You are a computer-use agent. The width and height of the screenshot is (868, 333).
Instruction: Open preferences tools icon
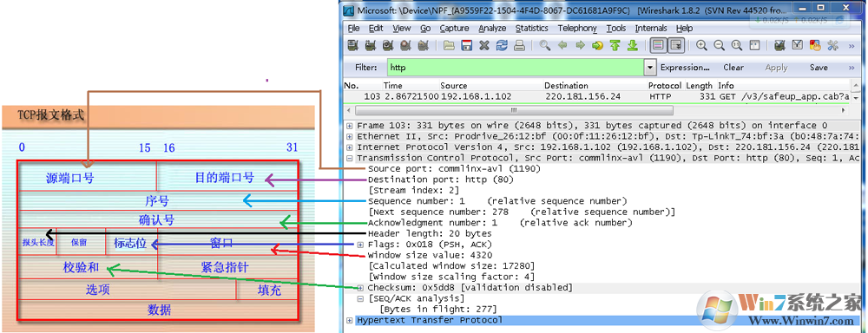(x=832, y=46)
